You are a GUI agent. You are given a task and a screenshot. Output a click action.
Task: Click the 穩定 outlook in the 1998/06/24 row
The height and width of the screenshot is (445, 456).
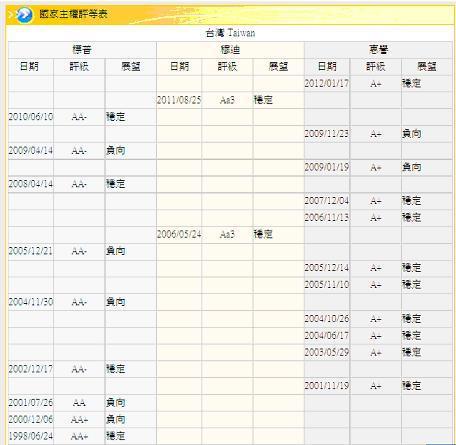[x=116, y=436]
